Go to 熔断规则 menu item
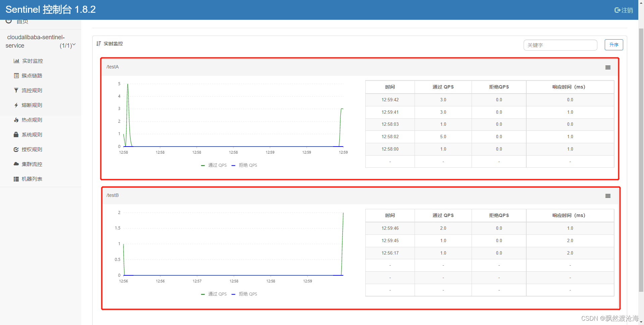644x325 pixels. tap(32, 105)
